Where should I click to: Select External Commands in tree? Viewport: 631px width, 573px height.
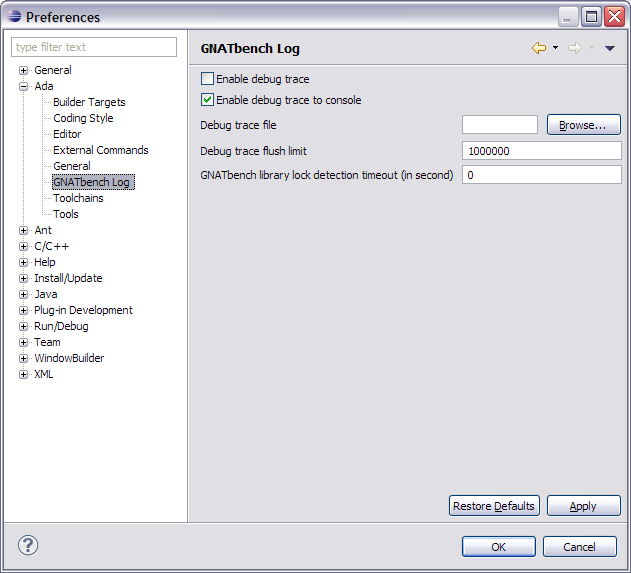click(101, 150)
